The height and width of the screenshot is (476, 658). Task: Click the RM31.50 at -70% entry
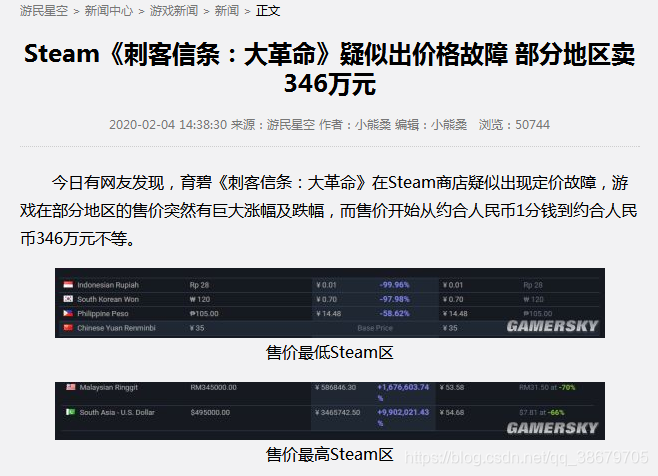(x=547, y=387)
